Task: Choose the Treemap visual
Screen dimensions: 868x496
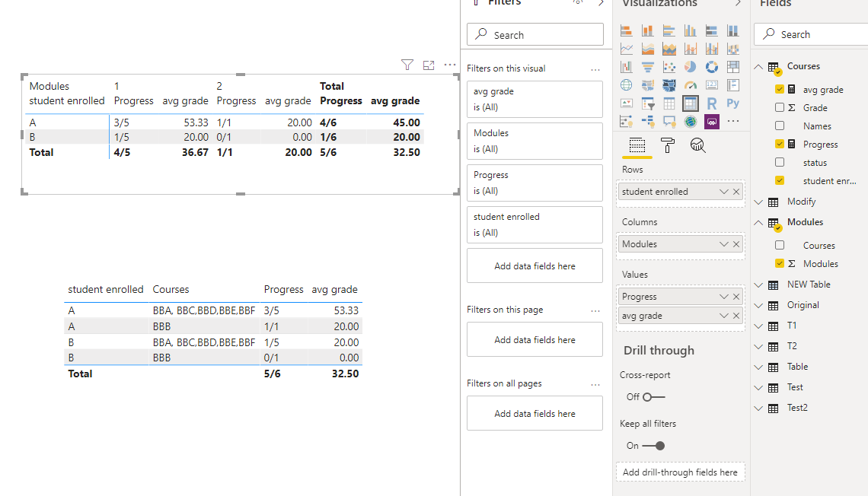Action: 733,67
